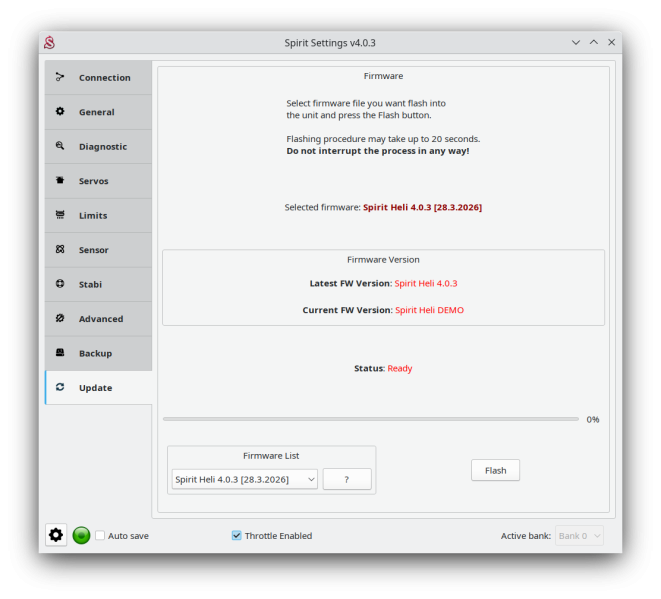This screenshot has height=599, width=661.
Task: Open the Firmware List dropdown
Action: [x=244, y=480]
